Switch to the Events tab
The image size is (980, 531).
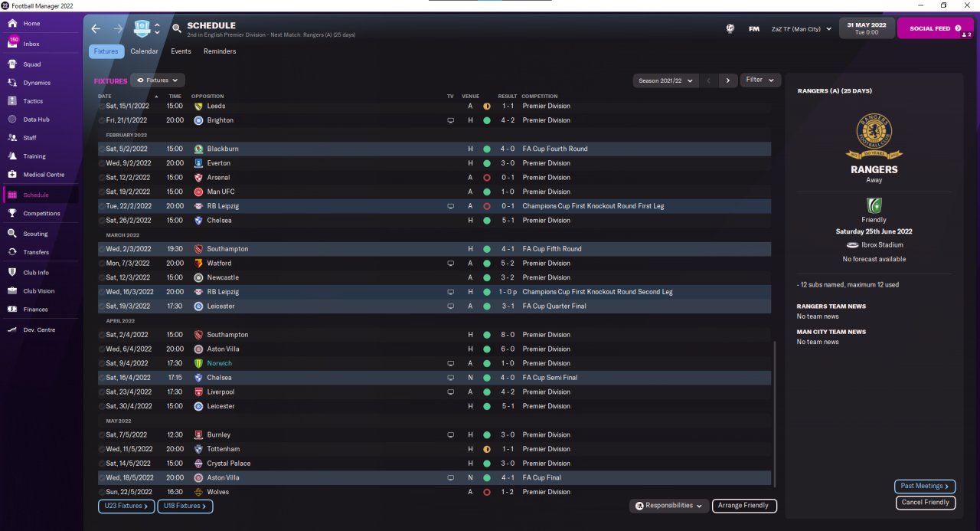pyautogui.click(x=181, y=51)
